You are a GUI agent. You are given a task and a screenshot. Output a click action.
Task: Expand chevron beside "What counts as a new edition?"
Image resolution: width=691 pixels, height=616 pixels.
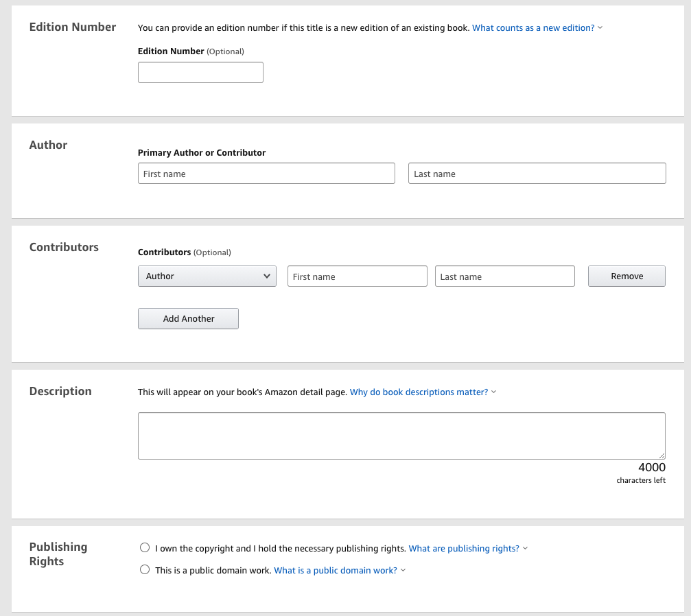click(x=600, y=28)
